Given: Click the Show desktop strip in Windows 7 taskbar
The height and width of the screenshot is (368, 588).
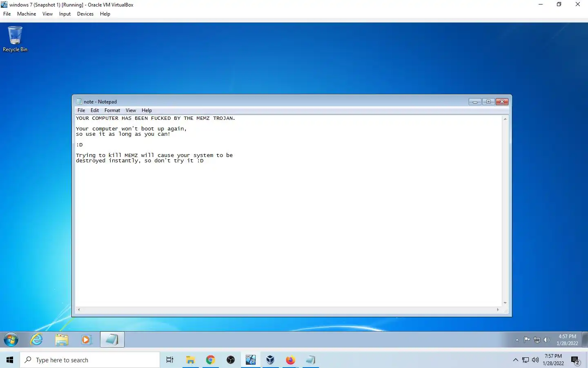Looking at the screenshot, I should click(585, 339).
